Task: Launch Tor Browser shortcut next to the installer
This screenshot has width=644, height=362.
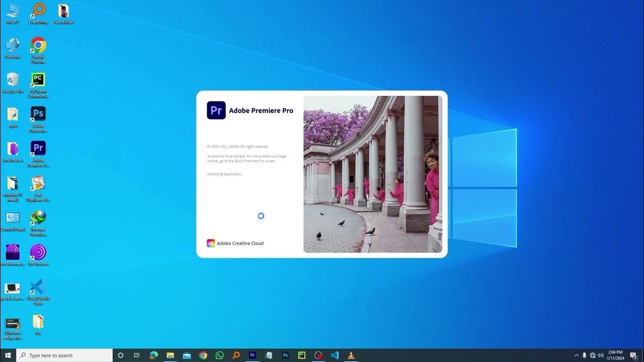Action: point(38,255)
